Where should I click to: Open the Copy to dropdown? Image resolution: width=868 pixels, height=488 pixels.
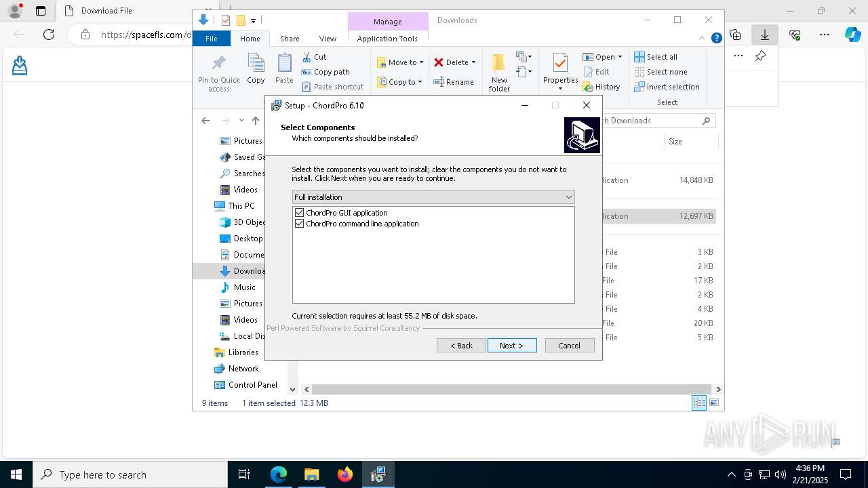[399, 82]
